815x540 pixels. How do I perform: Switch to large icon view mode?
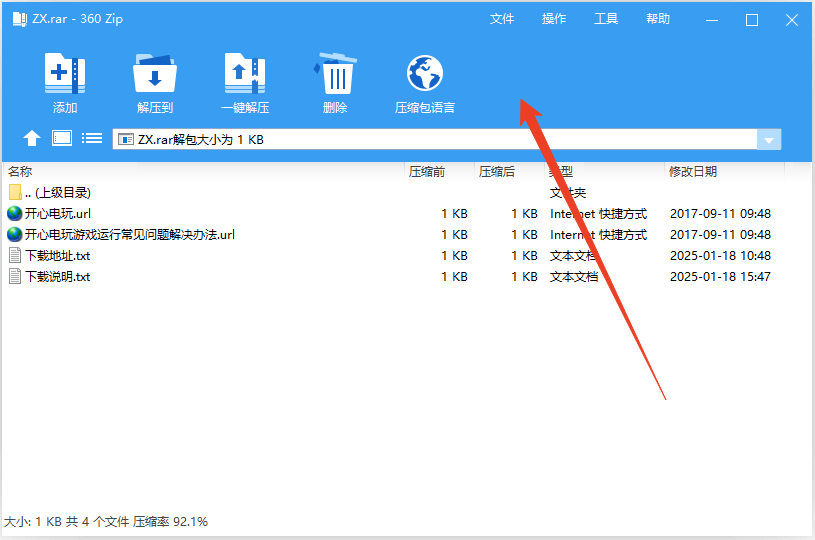coord(62,139)
